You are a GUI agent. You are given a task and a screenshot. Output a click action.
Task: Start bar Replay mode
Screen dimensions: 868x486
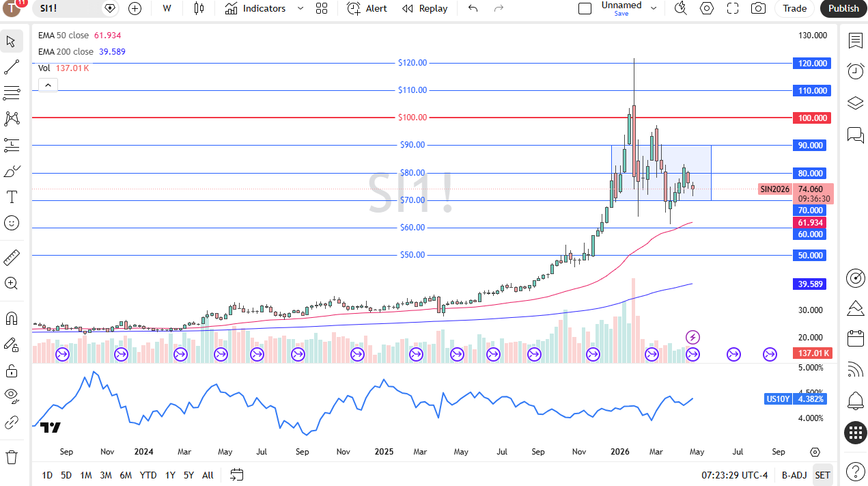coord(425,8)
